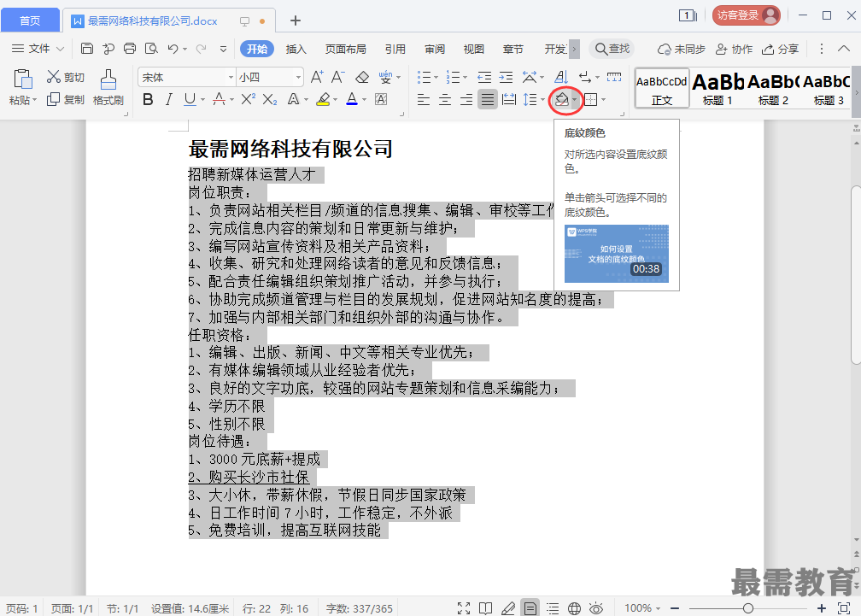Open the 文件 menu dropdown
The width and height of the screenshot is (861, 616).
coord(38,49)
